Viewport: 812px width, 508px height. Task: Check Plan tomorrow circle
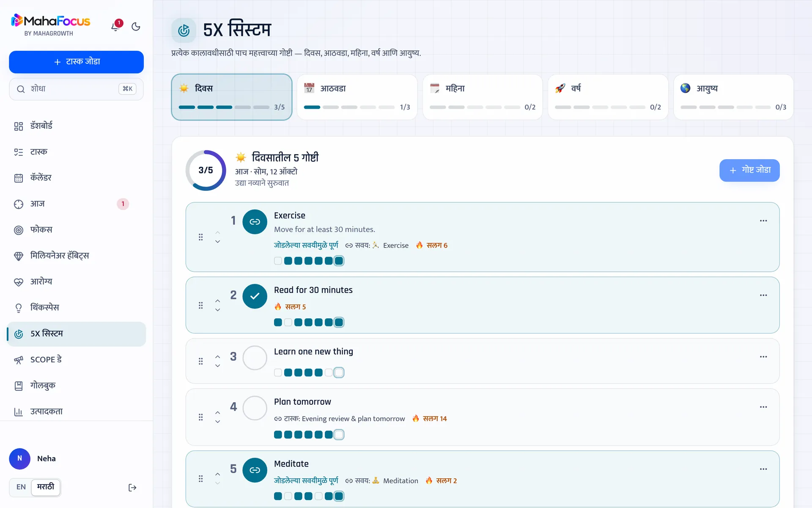coord(255,408)
